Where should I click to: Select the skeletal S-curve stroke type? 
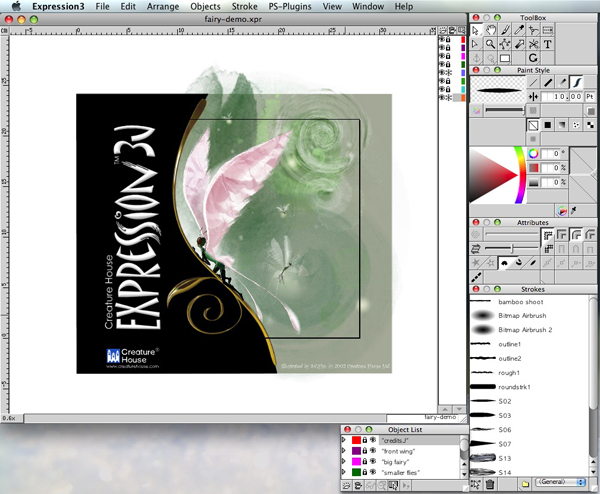(577, 82)
